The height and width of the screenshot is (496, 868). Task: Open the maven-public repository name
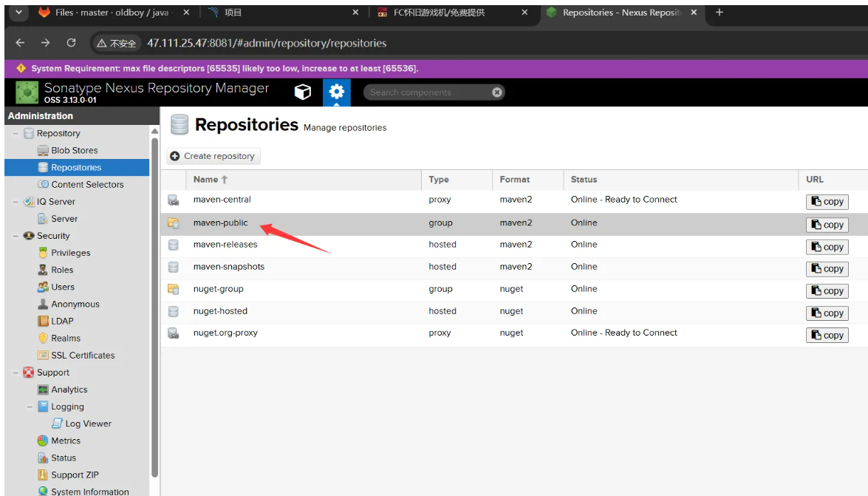[220, 222]
